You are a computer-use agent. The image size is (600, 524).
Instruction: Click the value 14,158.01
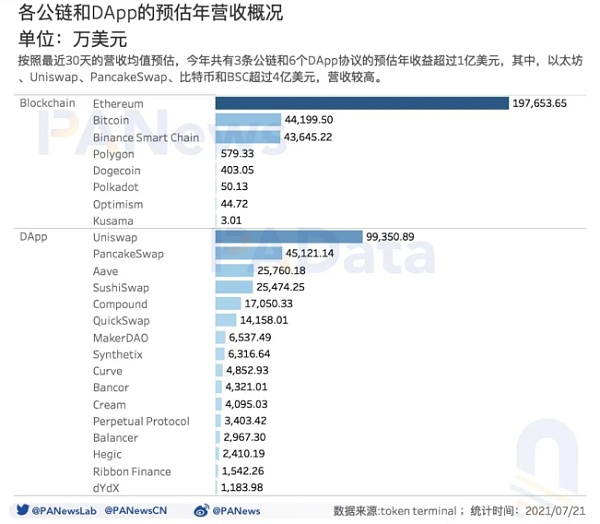[264, 320]
